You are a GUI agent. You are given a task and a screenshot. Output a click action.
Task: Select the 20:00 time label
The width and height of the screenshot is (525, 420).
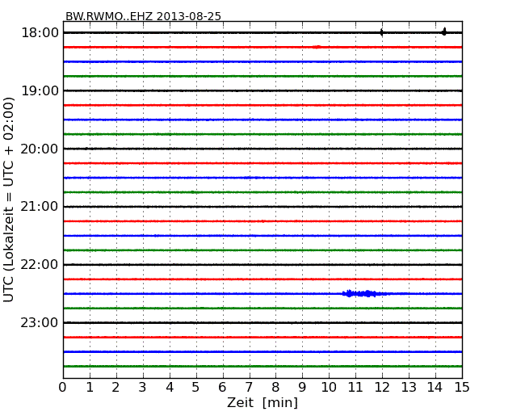40,149
